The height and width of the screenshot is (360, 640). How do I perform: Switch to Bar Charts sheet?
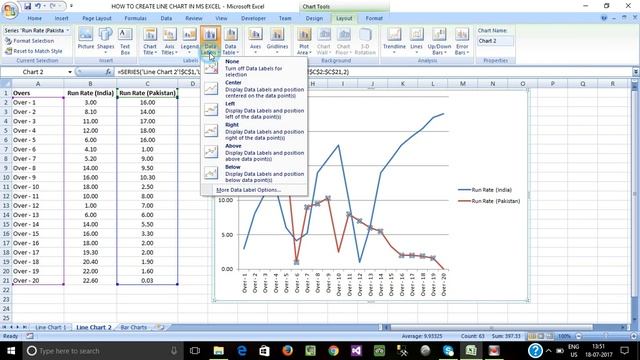point(133,327)
